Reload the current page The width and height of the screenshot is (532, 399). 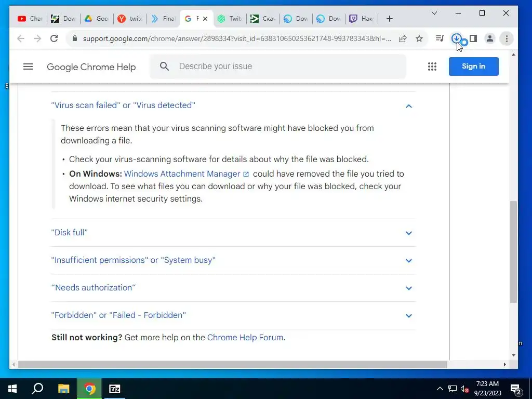pyautogui.click(x=54, y=38)
